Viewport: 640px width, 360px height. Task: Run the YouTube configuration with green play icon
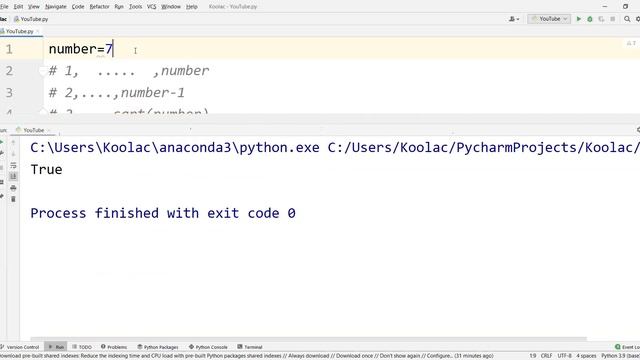point(578,19)
